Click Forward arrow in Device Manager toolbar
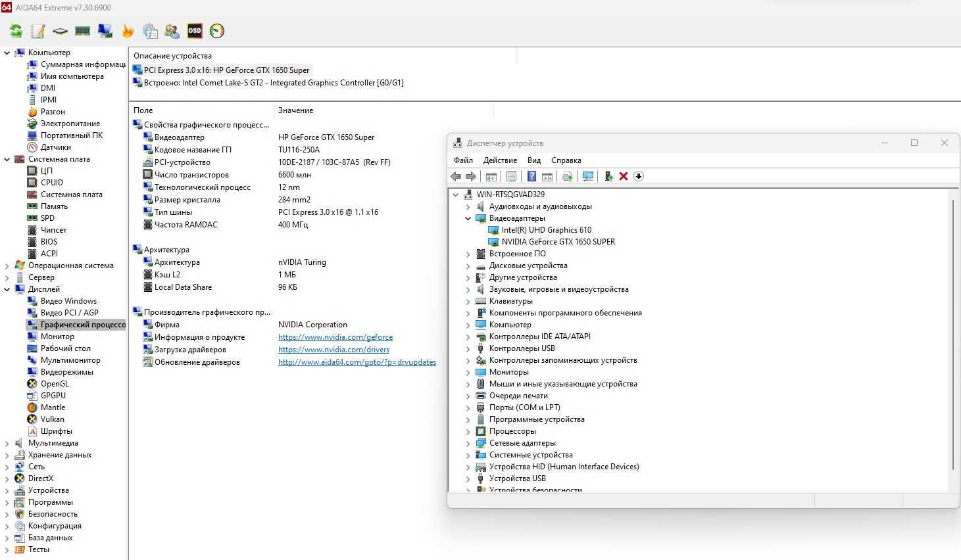 click(470, 176)
